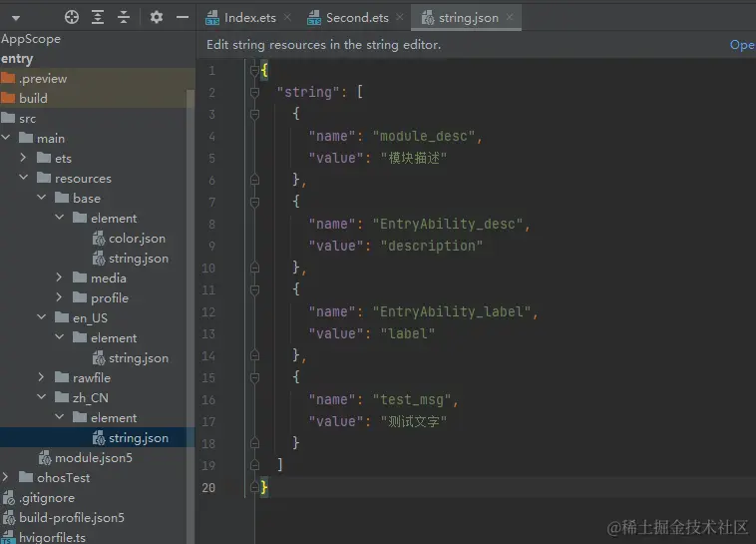
Task: Click the rawfile folder icon
Action: [x=62, y=377]
